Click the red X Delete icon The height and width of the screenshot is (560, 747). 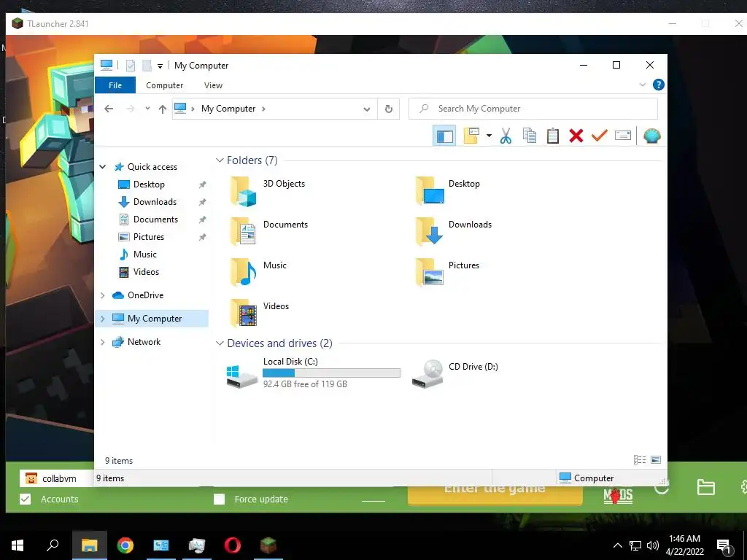pyautogui.click(x=576, y=136)
